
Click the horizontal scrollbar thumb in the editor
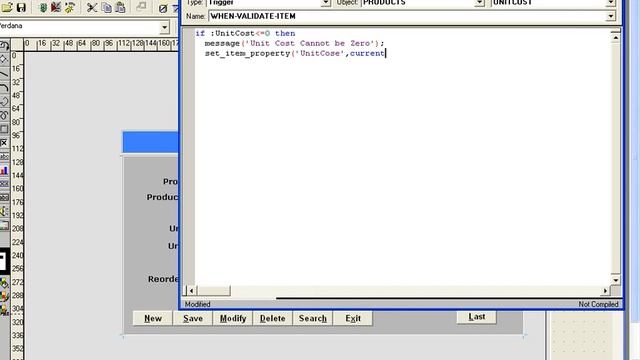[x=213, y=291]
